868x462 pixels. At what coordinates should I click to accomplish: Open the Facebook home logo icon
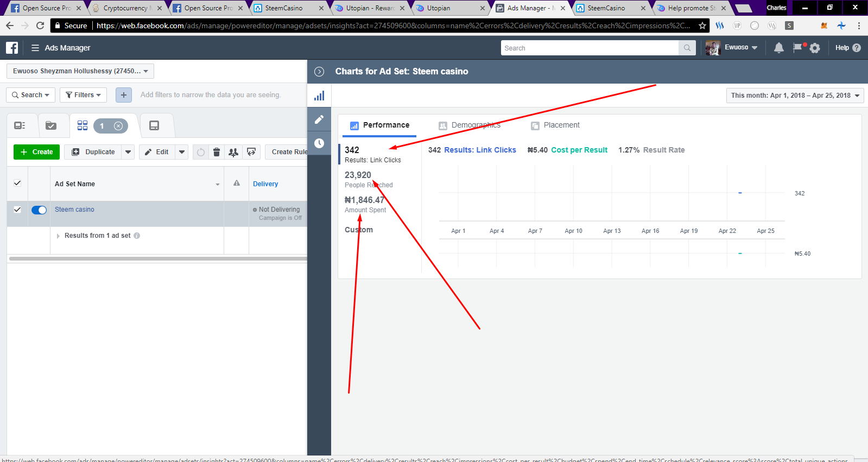tap(12, 48)
